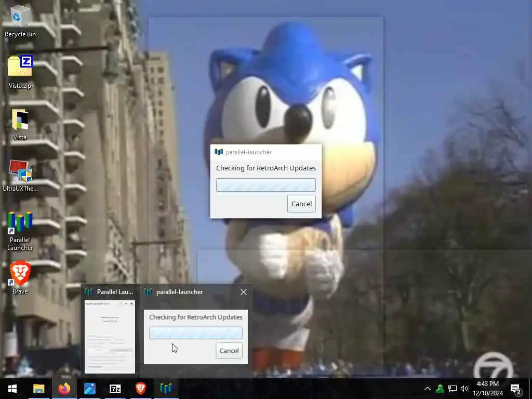
Task: Select the Brave desktop shortcut
Action: click(20, 277)
